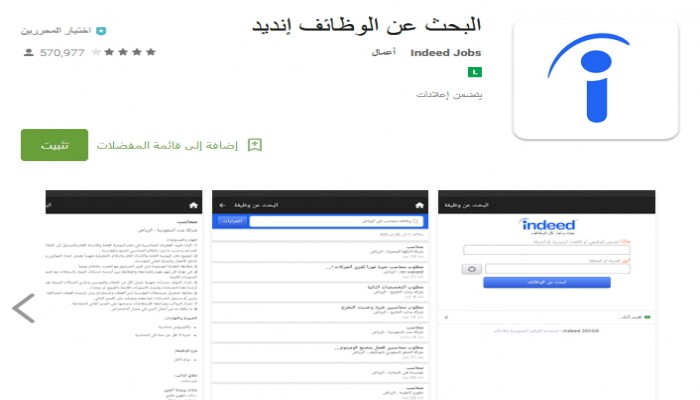Add app to wishlist via bookmark icon
Screen dimensions: 700x400
pos(254,145)
